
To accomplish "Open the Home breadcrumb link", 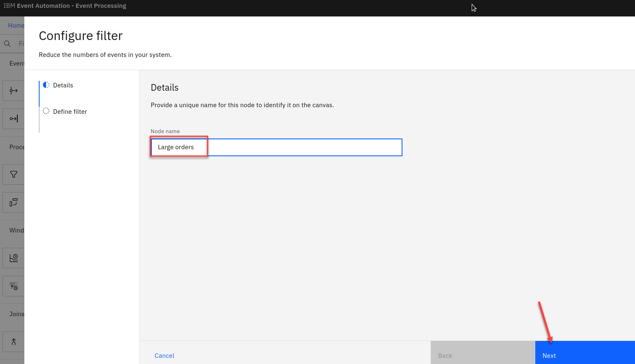I will coord(16,26).
